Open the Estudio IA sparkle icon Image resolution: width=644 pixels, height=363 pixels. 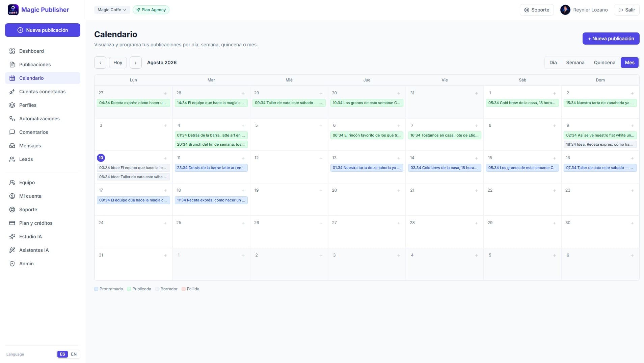12,237
